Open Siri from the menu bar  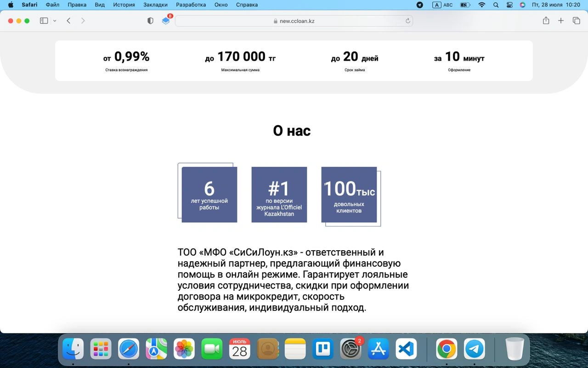click(x=522, y=5)
